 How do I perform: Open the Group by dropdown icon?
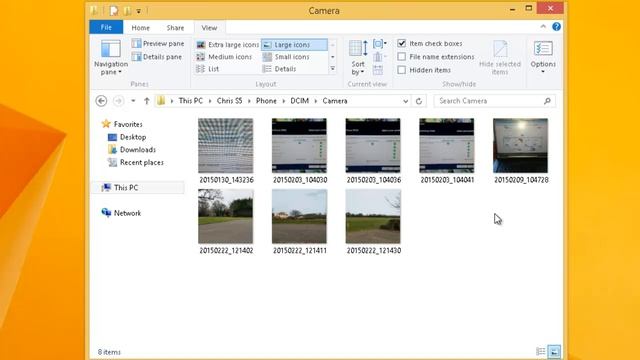[380, 43]
